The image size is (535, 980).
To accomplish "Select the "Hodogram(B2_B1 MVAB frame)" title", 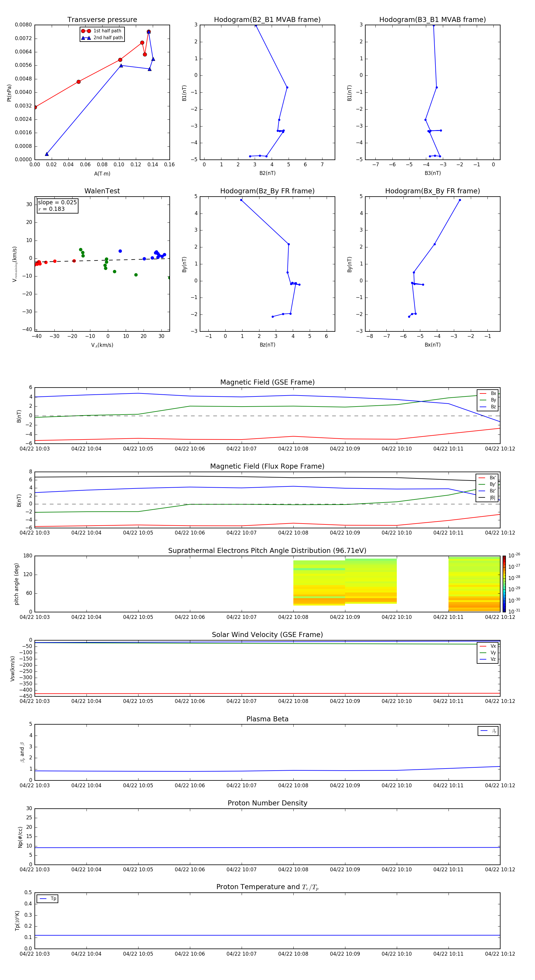I will point(267,20).
